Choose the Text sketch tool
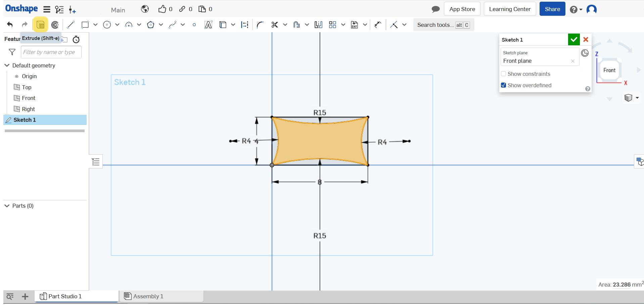Image resolution: width=644 pixels, height=305 pixels. (x=208, y=25)
